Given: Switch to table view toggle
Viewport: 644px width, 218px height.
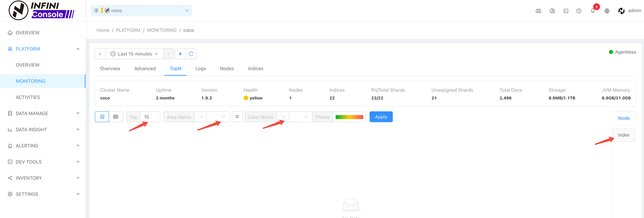Looking at the screenshot, I should coord(116,117).
